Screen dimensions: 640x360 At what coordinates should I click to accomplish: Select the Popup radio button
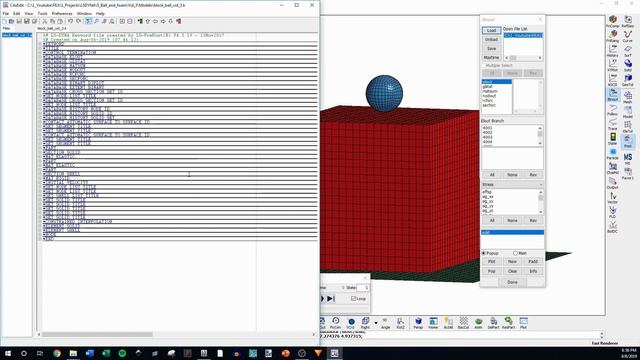(x=484, y=253)
